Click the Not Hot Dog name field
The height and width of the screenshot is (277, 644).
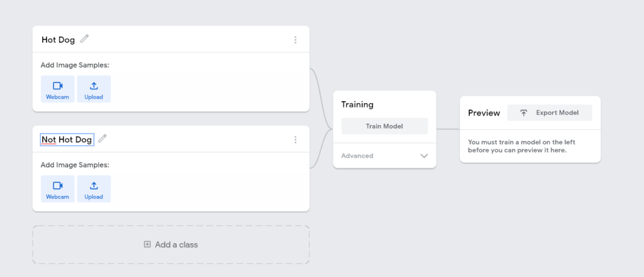pos(67,139)
